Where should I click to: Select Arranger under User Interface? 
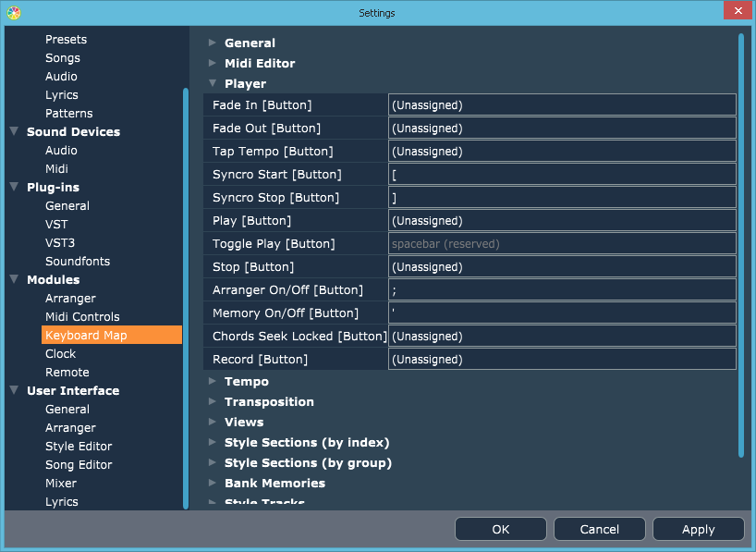pos(70,428)
